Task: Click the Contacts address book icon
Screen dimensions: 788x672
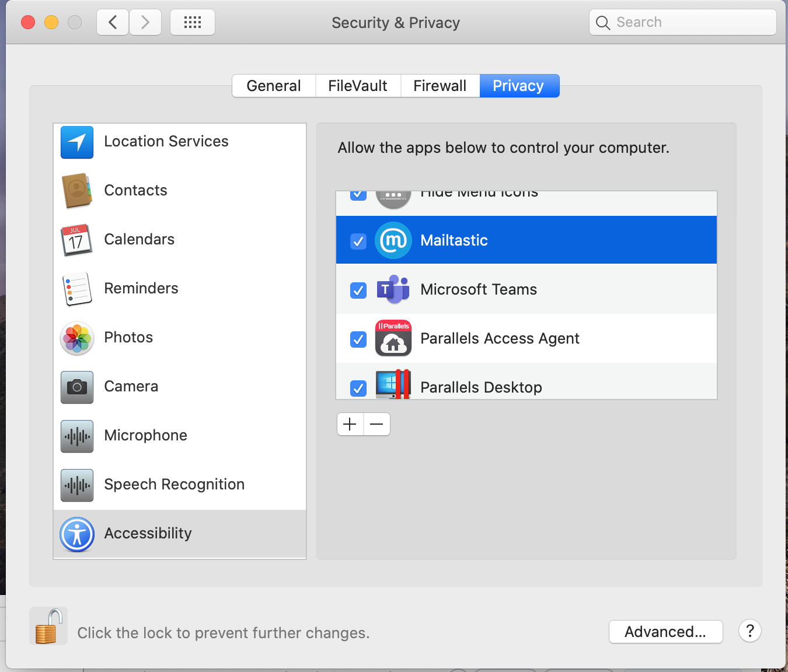Action: click(x=77, y=191)
